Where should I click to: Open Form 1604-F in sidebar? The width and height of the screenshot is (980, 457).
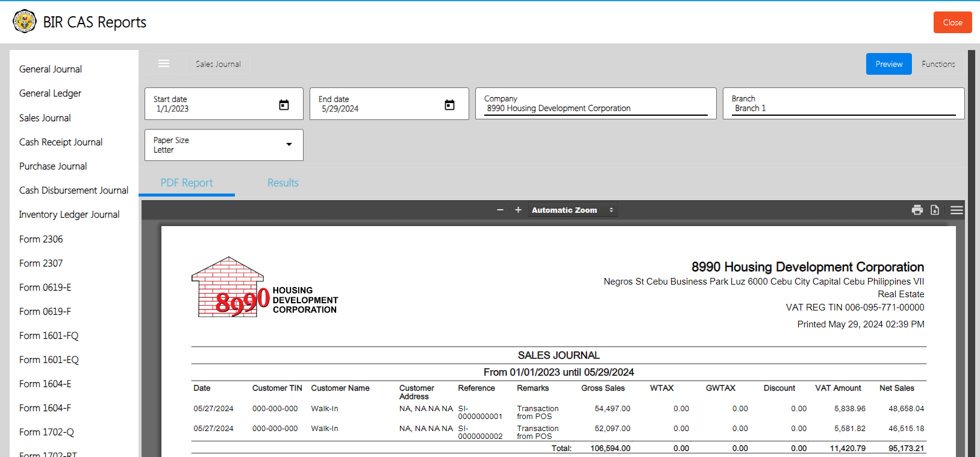[45, 408]
